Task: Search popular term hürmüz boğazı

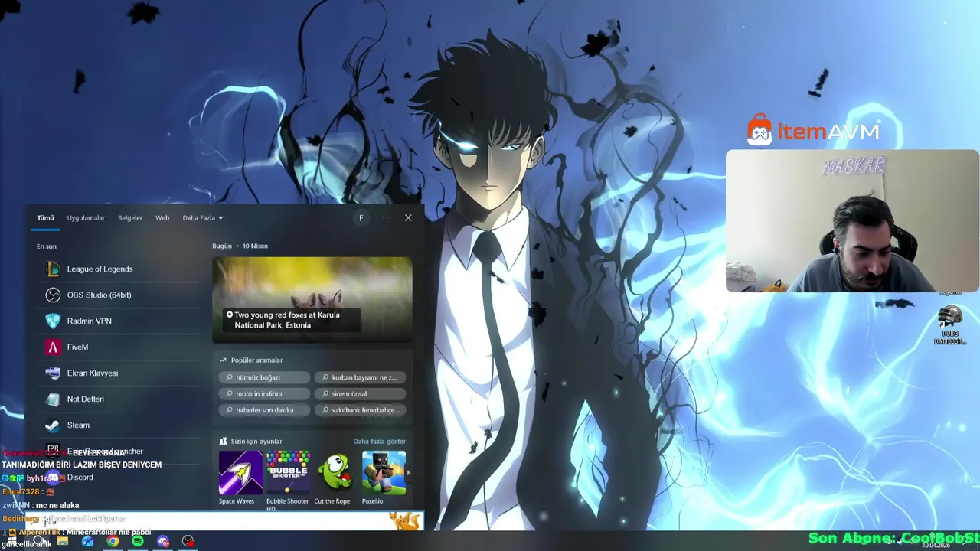Action: (264, 377)
